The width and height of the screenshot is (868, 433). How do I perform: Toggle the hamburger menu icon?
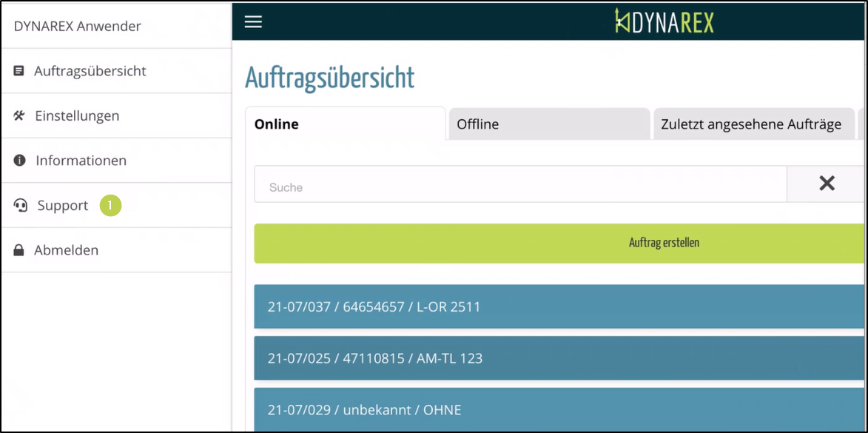(x=253, y=22)
